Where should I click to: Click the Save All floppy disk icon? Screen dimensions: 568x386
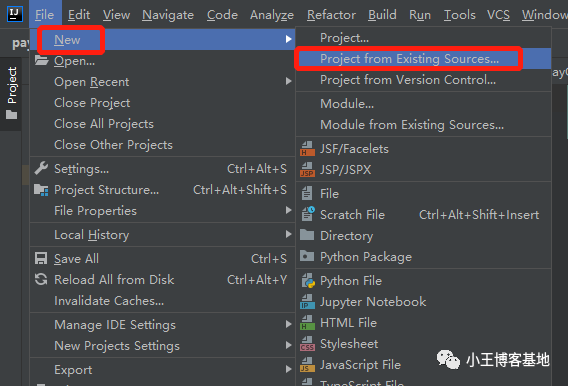click(41, 259)
